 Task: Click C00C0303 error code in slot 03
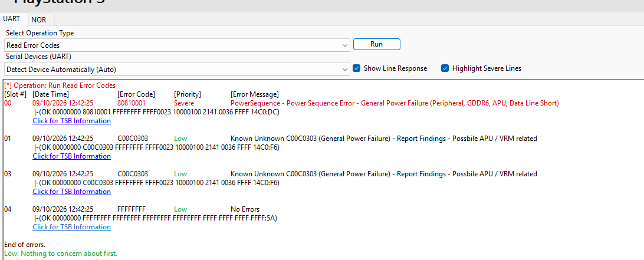133,174
